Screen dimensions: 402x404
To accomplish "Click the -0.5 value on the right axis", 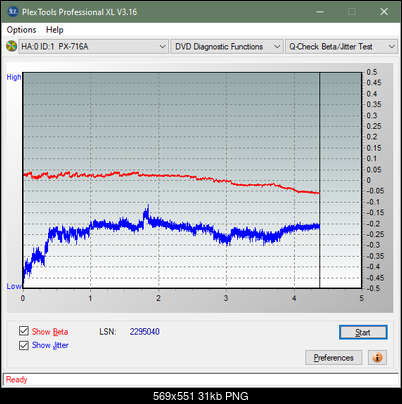I will [x=373, y=288].
